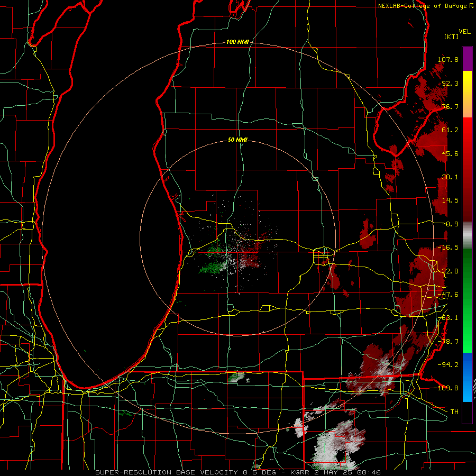The height and width of the screenshot is (476, 476).
Task: Select the 30.1 velocity scale value
Action: [450, 177]
